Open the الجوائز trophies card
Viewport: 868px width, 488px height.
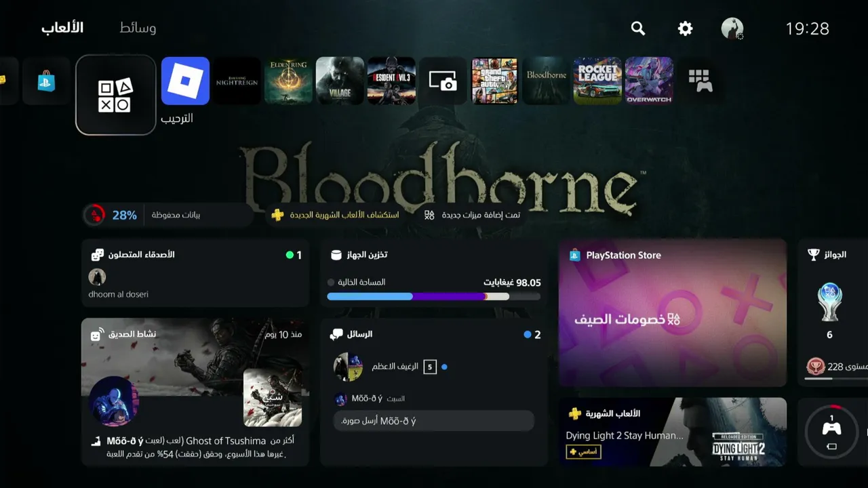pyautogui.click(x=833, y=312)
